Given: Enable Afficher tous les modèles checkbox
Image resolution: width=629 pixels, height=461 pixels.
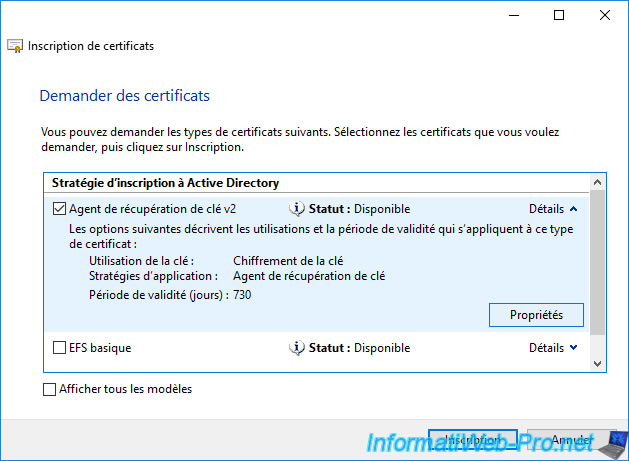Looking at the screenshot, I should click(x=50, y=389).
